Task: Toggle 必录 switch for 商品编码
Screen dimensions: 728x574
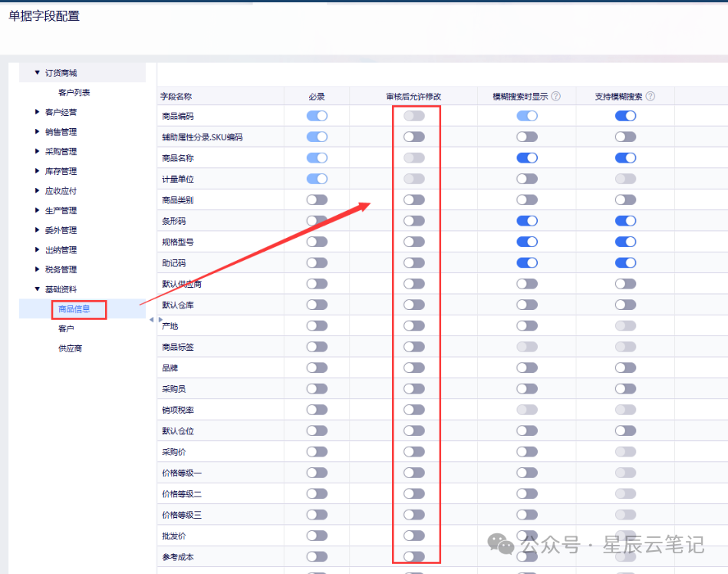Action: tap(317, 116)
